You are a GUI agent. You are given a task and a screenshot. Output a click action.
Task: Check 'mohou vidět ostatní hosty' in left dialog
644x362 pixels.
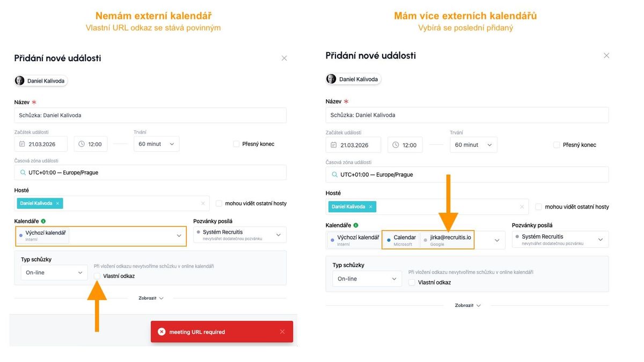pos(219,203)
